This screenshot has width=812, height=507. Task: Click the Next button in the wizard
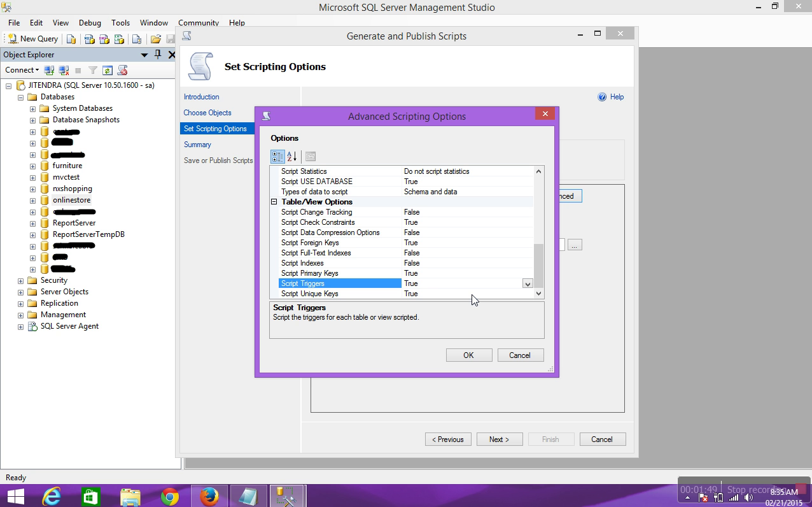click(500, 439)
